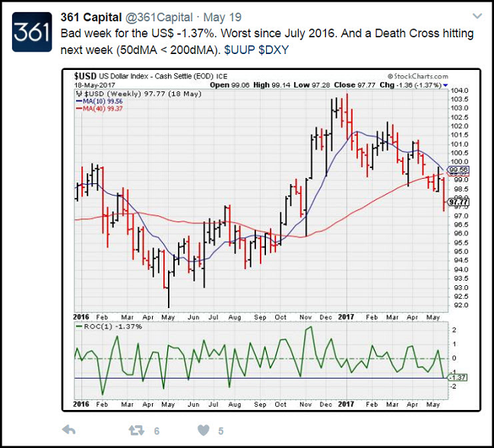Image resolution: width=494 pixels, height=448 pixels.
Task: Click the 99.56 MA price tag on axis
Action: [x=459, y=170]
